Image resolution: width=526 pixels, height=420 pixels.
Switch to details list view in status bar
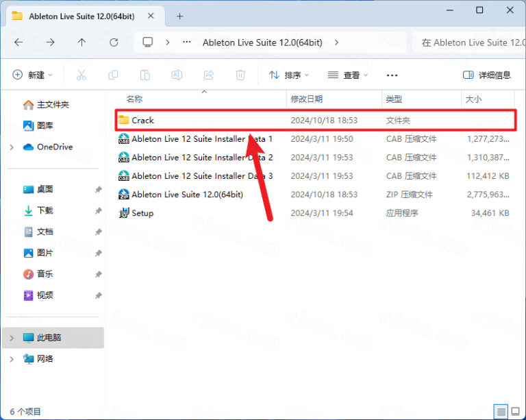pos(500,411)
